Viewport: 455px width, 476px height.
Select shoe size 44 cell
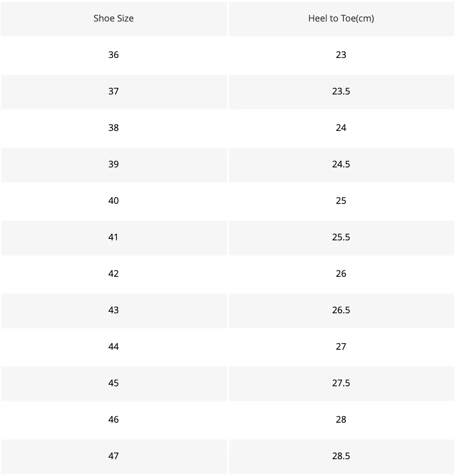tap(114, 346)
